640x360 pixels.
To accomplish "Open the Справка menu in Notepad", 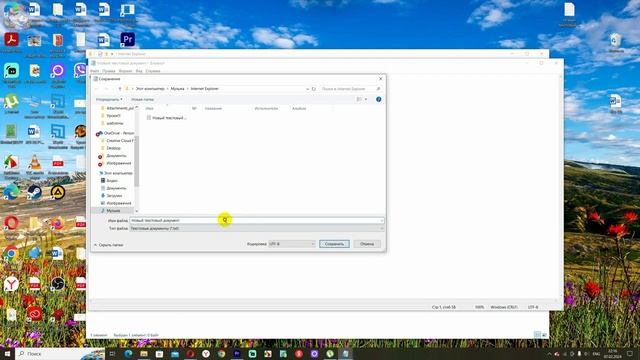I will click(x=153, y=71).
